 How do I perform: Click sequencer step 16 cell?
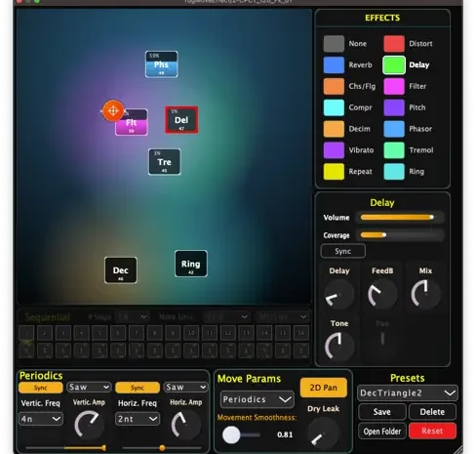click(301, 333)
